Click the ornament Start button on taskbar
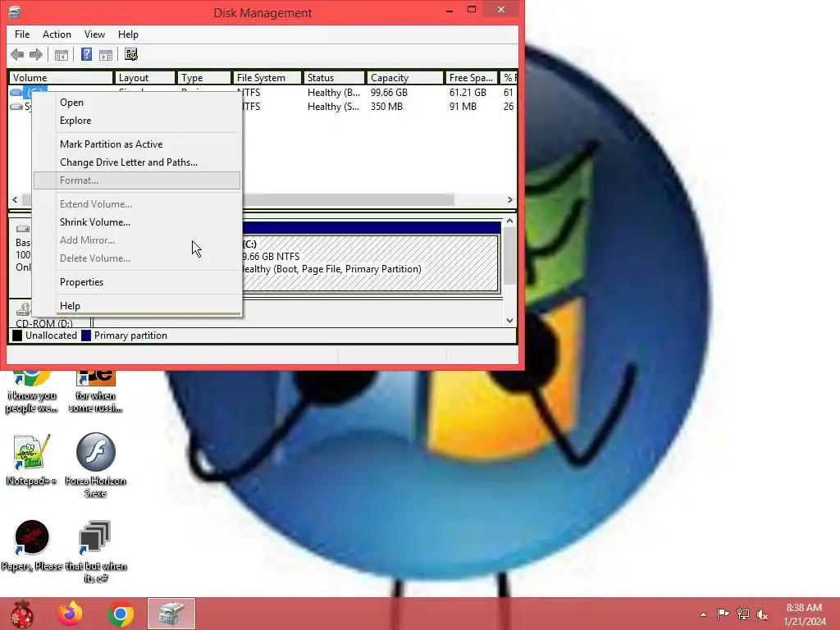Viewport: 840px width, 630px height. tap(21, 614)
